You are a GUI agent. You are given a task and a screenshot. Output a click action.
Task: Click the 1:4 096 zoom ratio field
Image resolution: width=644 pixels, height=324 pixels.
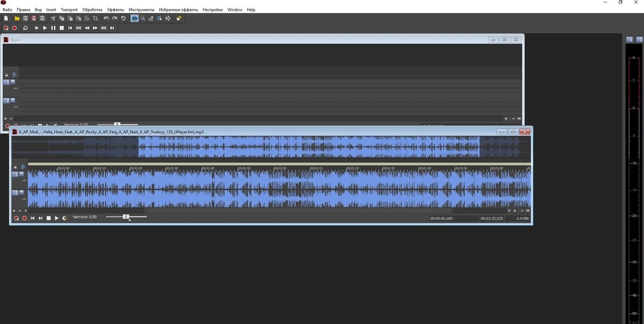519,218
